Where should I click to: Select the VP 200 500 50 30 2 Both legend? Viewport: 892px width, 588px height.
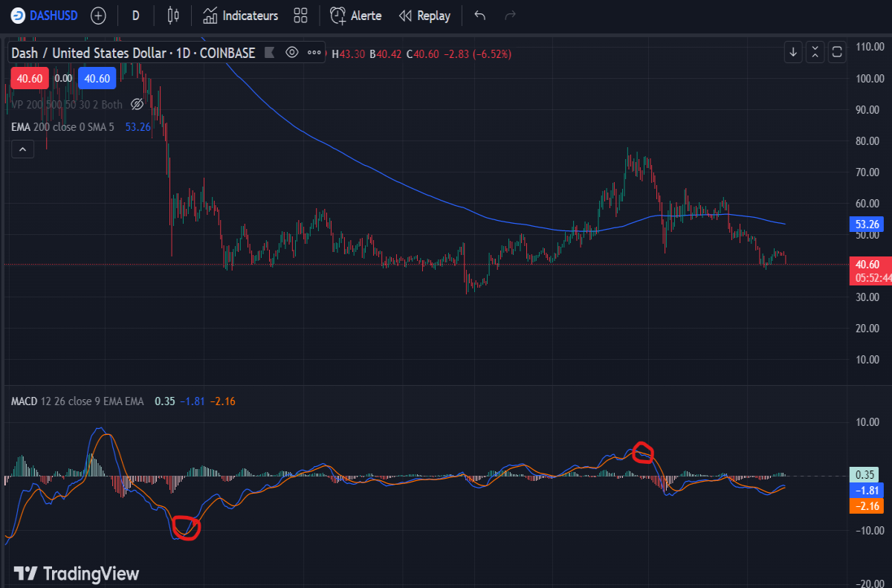pyautogui.click(x=66, y=103)
